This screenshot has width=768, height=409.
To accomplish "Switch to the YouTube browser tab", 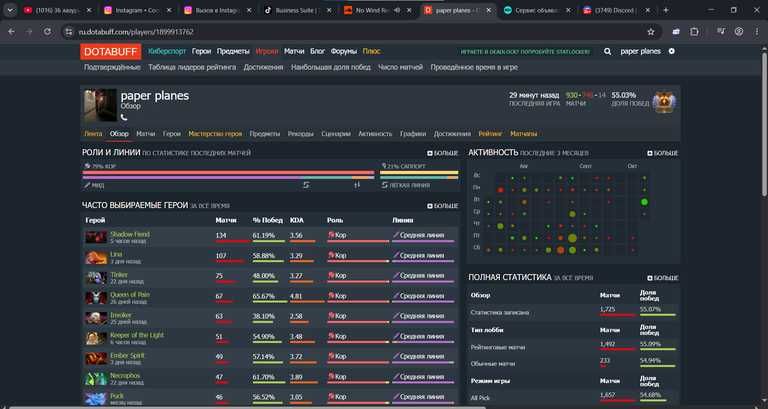I will pyautogui.click(x=56, y=10).
